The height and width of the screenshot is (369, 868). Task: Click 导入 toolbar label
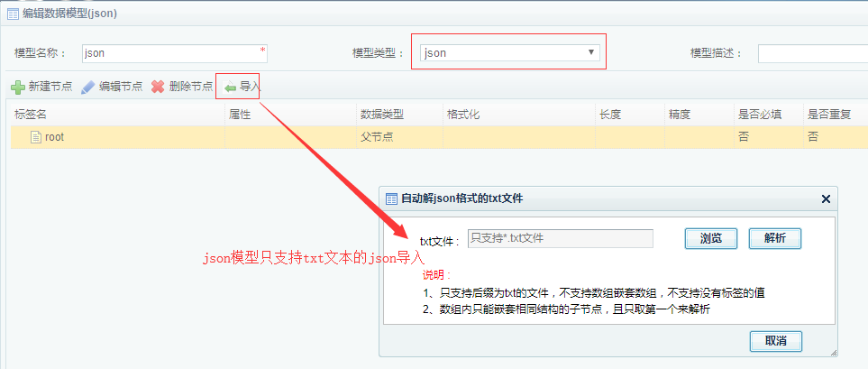[x=250, y=87]
